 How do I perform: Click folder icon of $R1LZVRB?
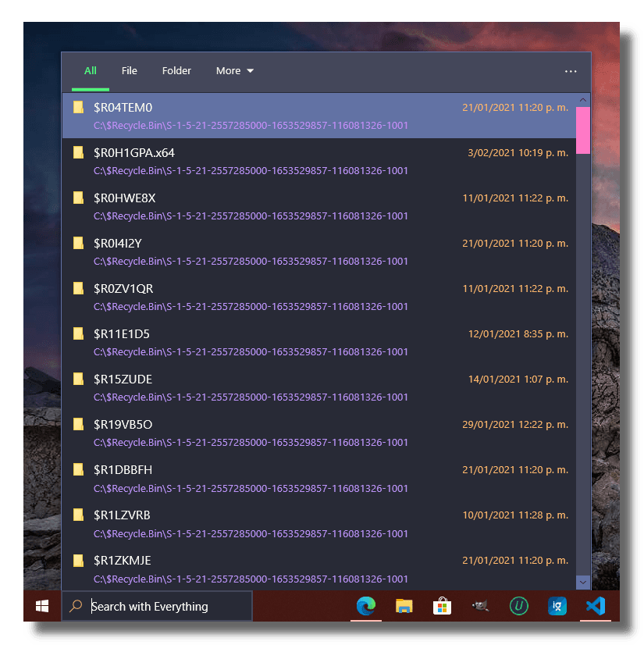click(78, 514)
